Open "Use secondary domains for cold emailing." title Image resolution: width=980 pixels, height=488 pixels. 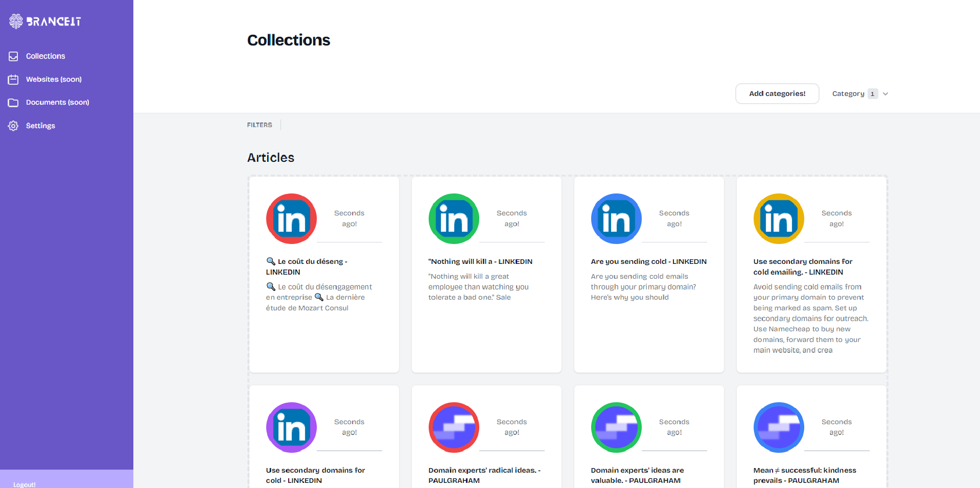(x=803, y=266)
